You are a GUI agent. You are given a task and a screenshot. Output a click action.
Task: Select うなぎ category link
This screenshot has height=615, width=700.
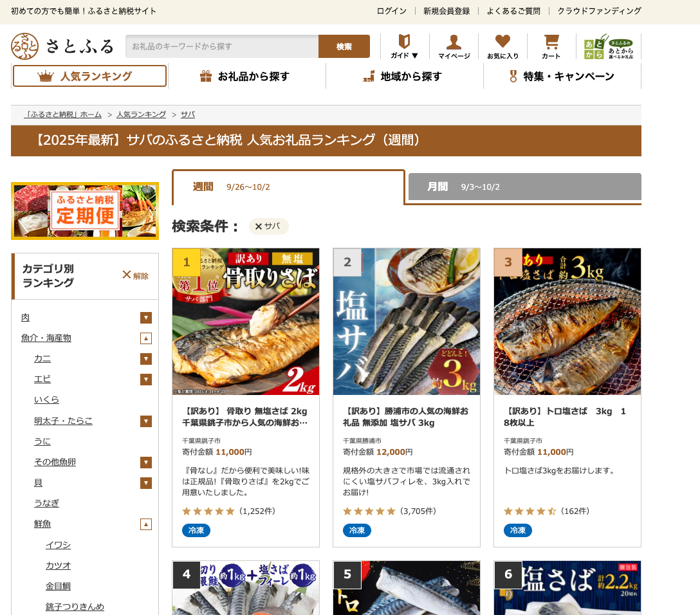click(x=46, y=503)
